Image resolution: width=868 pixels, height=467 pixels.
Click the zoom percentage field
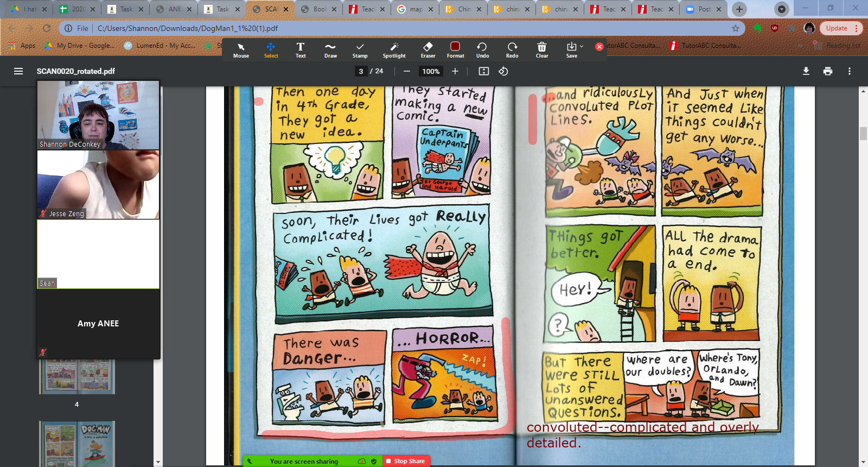coord(431,71)
